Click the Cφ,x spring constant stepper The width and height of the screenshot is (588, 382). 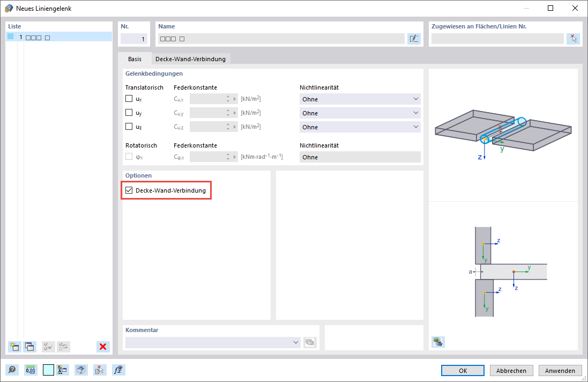[228, 157]
